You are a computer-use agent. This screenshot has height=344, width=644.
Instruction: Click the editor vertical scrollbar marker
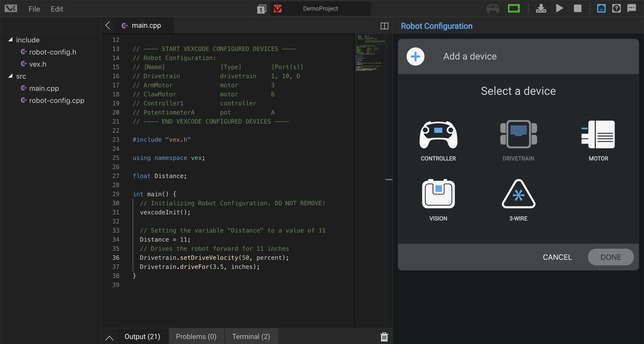click(x=389, y=180)
